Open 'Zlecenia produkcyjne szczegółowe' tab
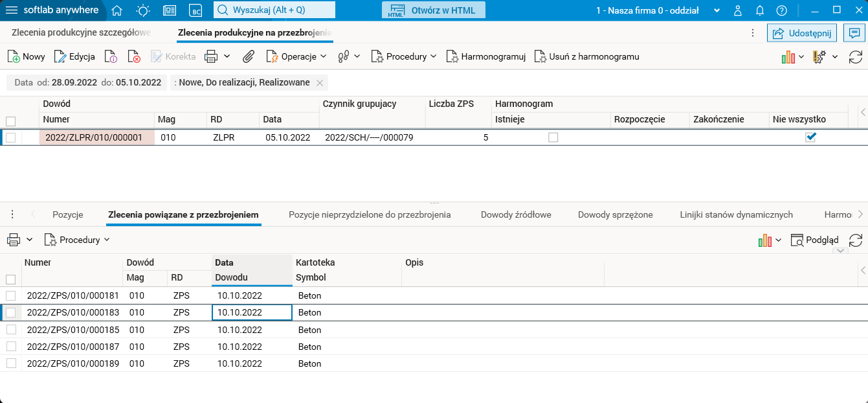Image resolution: width=868 pixels, height=403 pixels. [82, 32]
